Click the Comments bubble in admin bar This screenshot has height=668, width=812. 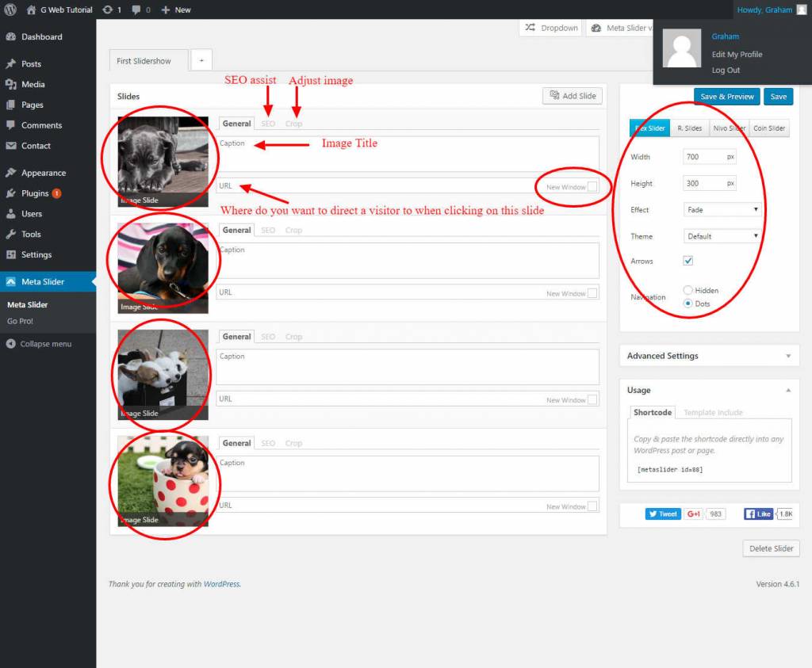click(138, 10)
